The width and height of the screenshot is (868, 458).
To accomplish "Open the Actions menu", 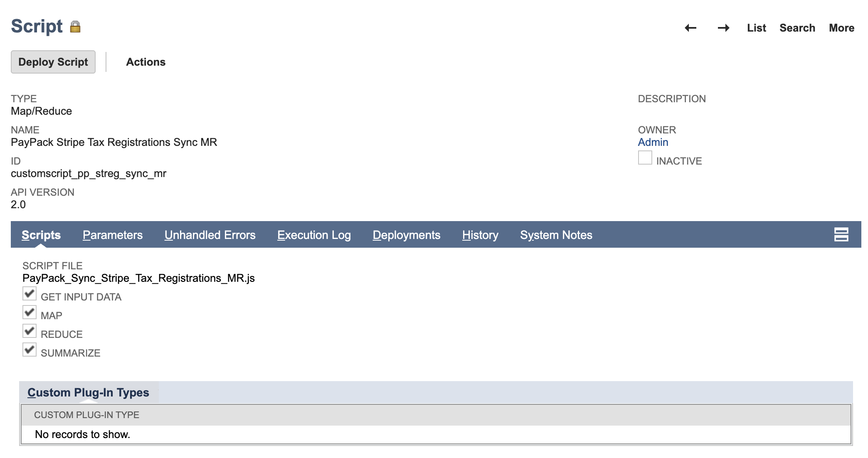I will click(145, 62).
